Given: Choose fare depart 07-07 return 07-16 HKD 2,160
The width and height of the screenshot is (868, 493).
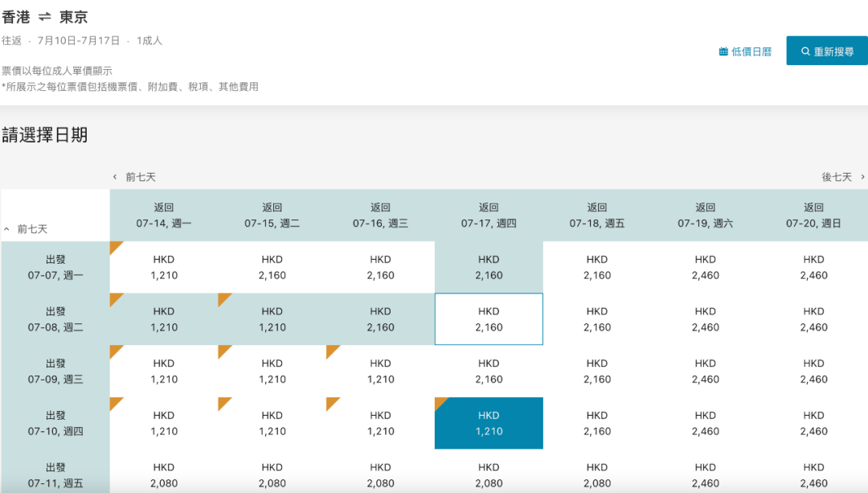Looking at the screenshot, I should coord(380,267).
